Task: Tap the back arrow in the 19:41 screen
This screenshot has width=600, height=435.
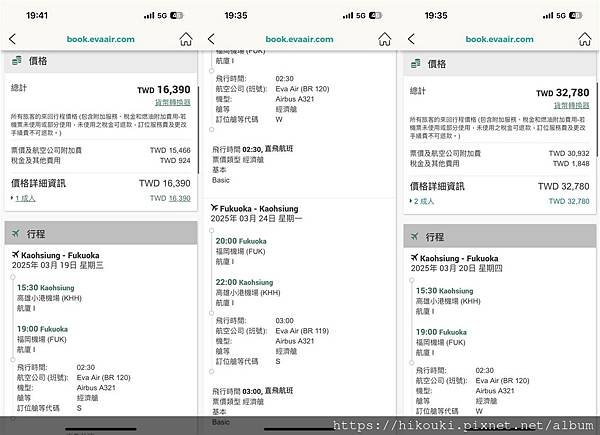Action: 13,39
